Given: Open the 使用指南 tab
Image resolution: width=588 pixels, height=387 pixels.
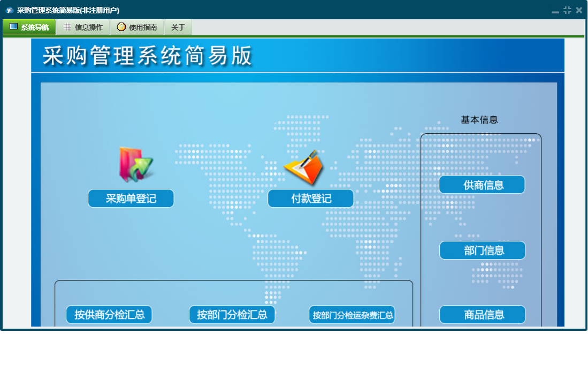Looking at the screenshot, I should (137, 27).
